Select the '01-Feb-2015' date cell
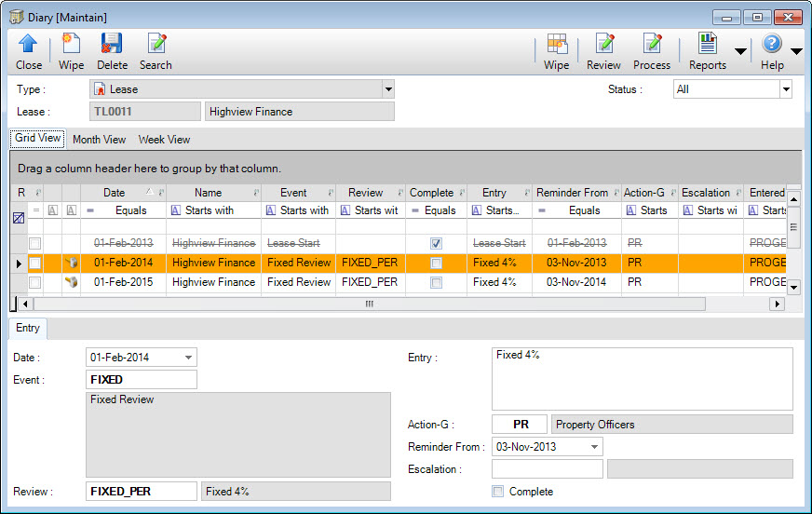The image size is (812, 514). pyautogui.click(x=123, y=282)
